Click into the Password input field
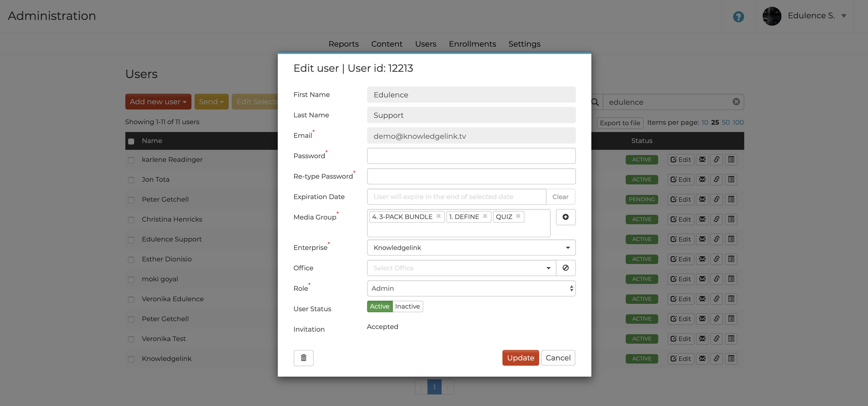 click(x=471, y=156)
